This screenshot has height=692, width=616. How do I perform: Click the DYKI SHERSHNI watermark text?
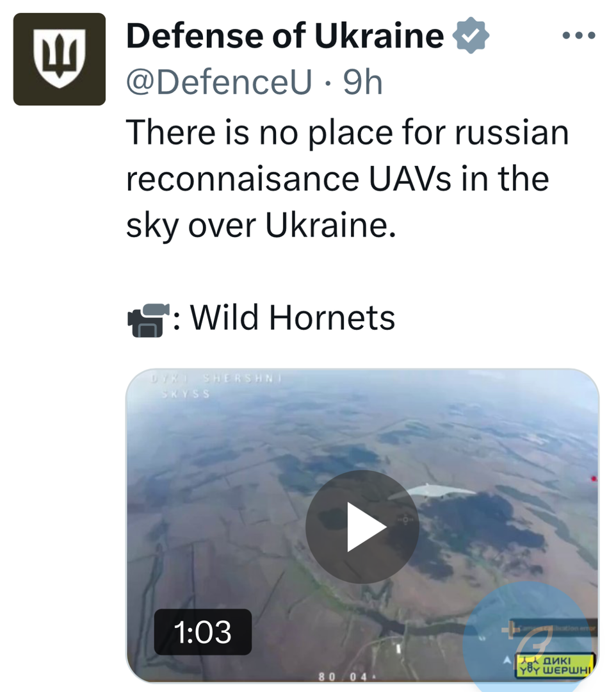pyautogui.click(x=216, y=379)
